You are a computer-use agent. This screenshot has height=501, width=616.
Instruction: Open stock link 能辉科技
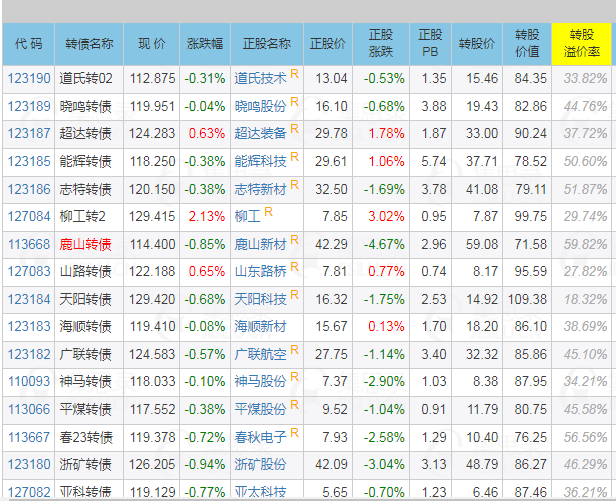[x=260, y=161]
